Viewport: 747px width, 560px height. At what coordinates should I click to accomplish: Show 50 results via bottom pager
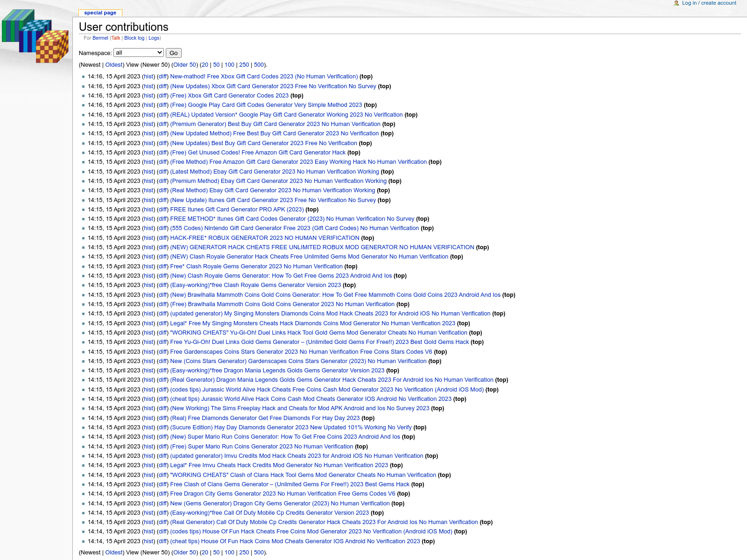(217, 553)
